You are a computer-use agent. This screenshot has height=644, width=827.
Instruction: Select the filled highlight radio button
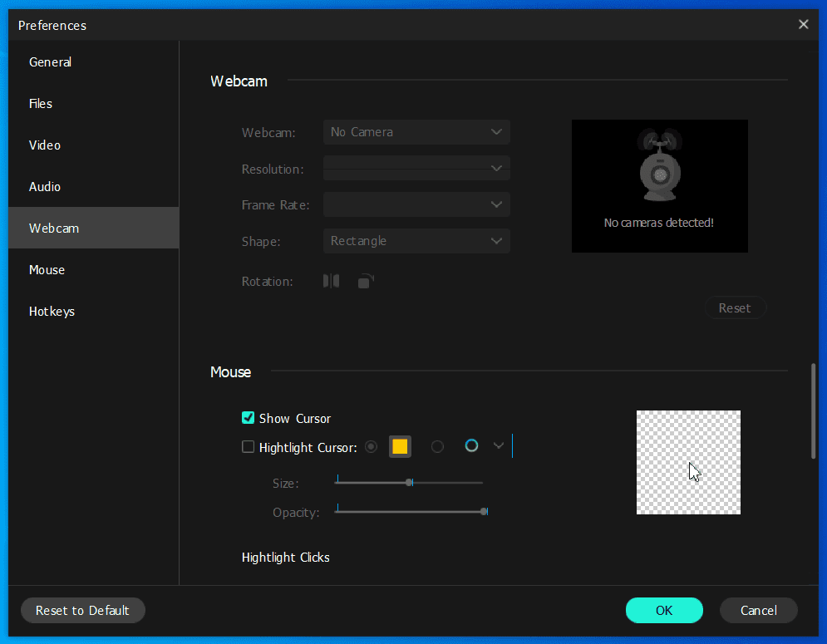point(372,447)
